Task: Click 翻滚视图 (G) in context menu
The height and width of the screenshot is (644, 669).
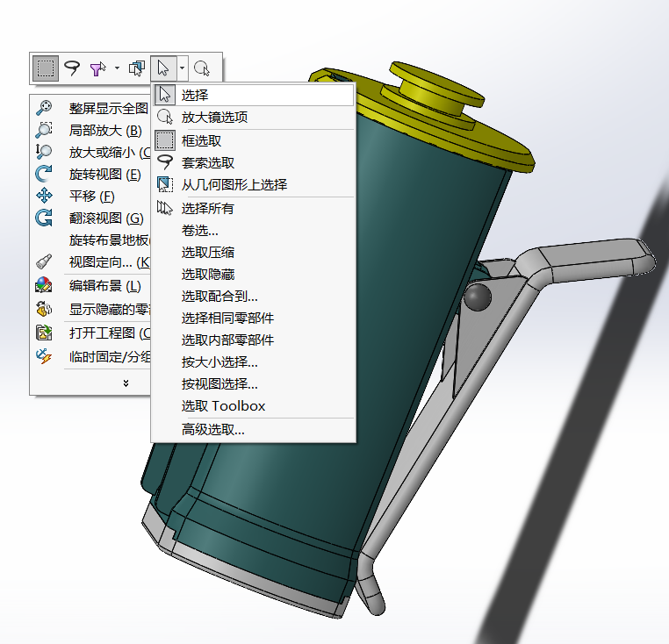Action: 106,218
